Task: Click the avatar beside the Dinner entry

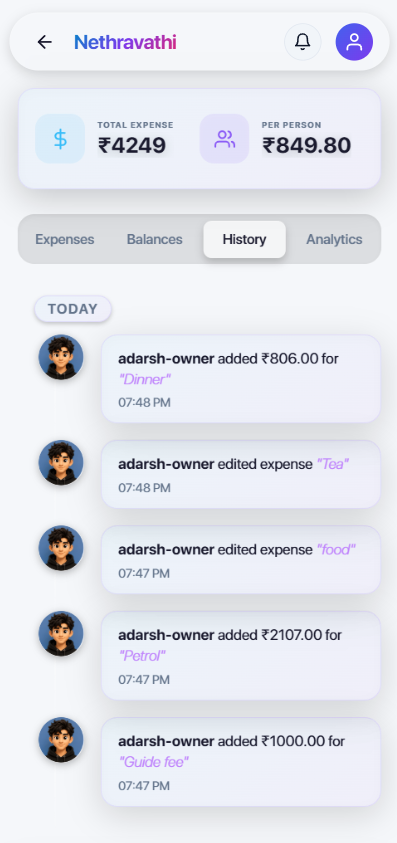Action: click(61, 358)
